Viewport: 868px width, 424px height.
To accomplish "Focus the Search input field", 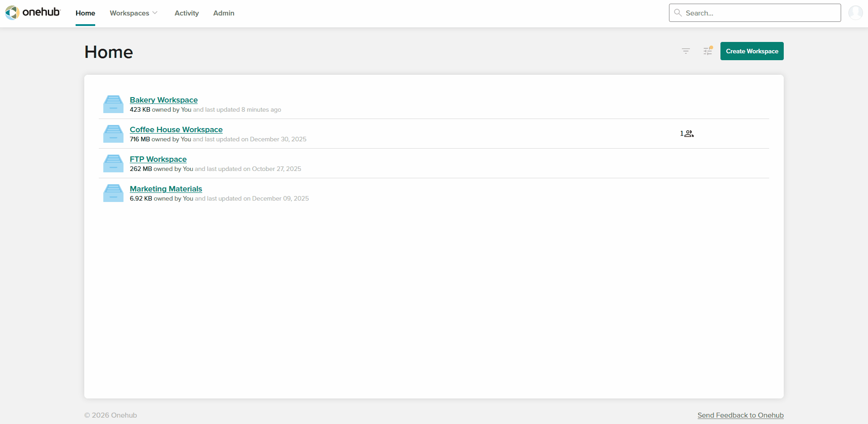I will click(x=755, y=13).
